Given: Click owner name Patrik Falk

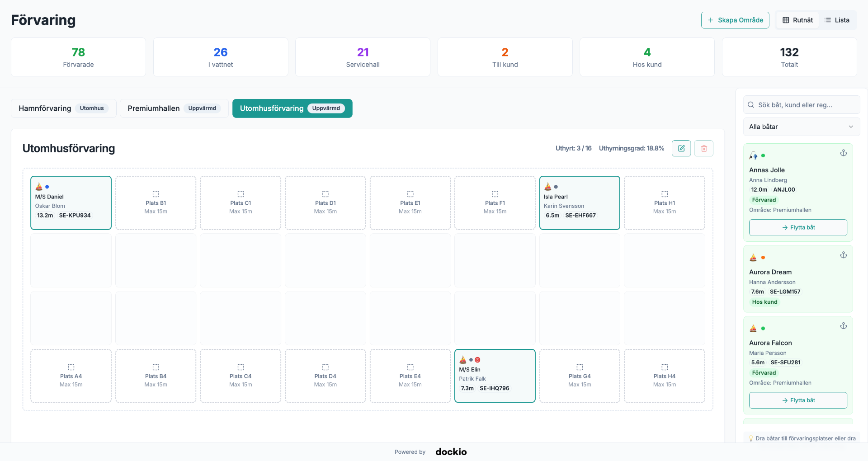Looking at the screenshot, I should 472,379.
